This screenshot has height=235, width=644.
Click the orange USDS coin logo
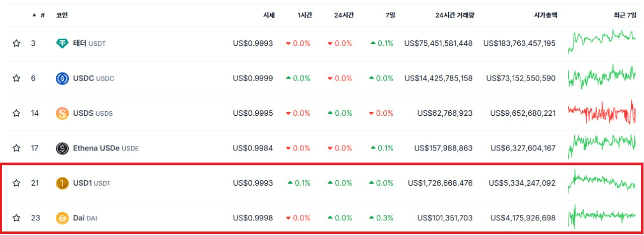tap(62, 113)
